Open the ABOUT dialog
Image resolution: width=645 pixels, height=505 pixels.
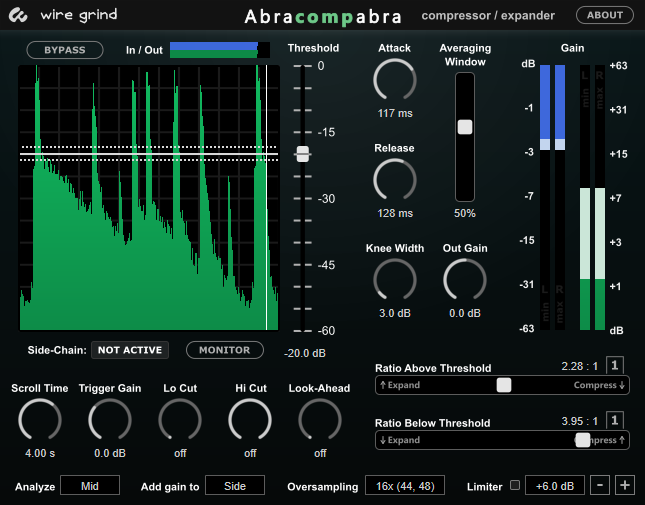click(605, 15)
